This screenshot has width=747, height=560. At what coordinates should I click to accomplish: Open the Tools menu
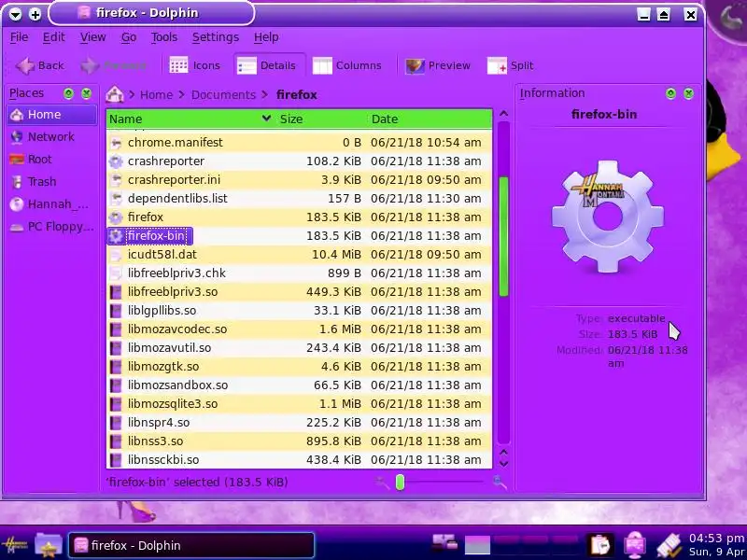pos(164,37)
